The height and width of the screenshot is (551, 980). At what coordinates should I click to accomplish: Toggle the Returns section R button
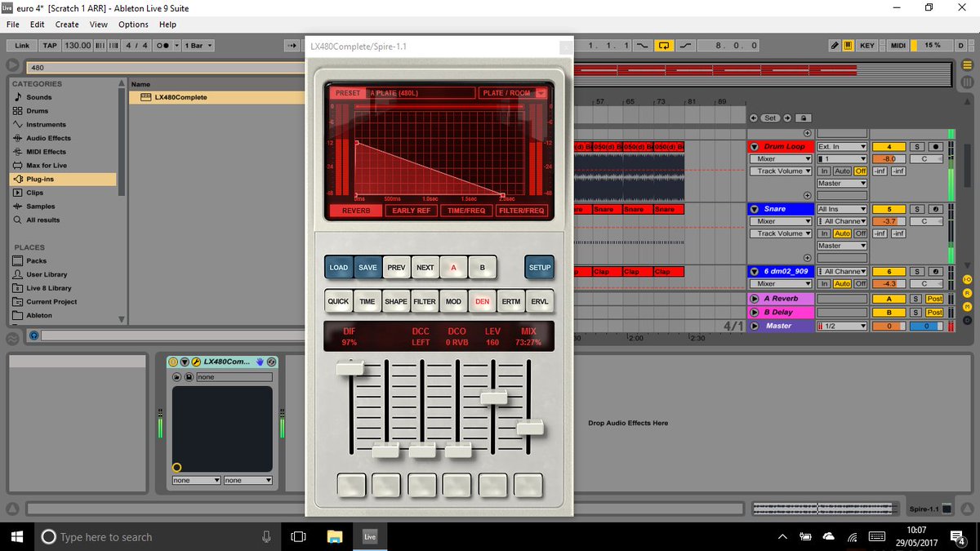968,292
